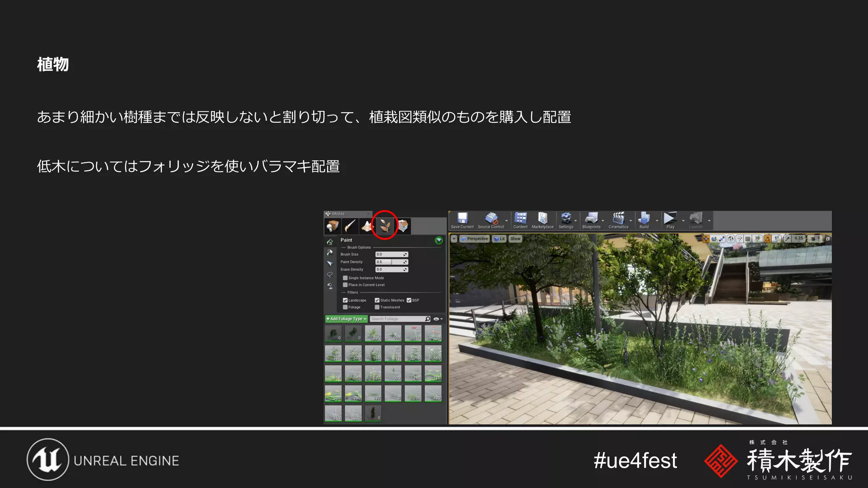Choose the foliage Paint tool icon

(330, 241)
